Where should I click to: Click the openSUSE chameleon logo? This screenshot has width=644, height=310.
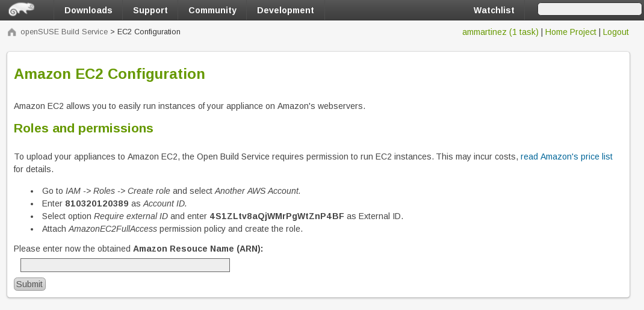coord(21,10)
